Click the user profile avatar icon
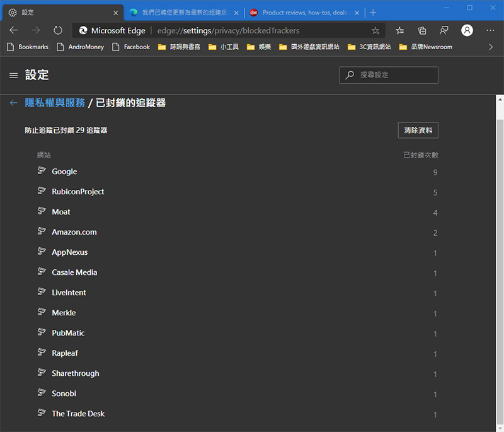The height and width of the screenshot is (432, 504). point(467,30)
